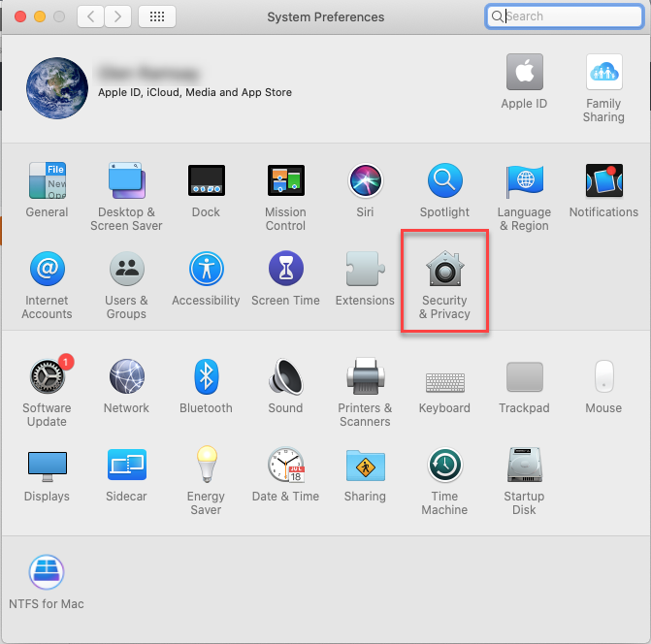Open Bluetooth preferences
This screenshot has height=644, width=651.
(x=206, y=385)
